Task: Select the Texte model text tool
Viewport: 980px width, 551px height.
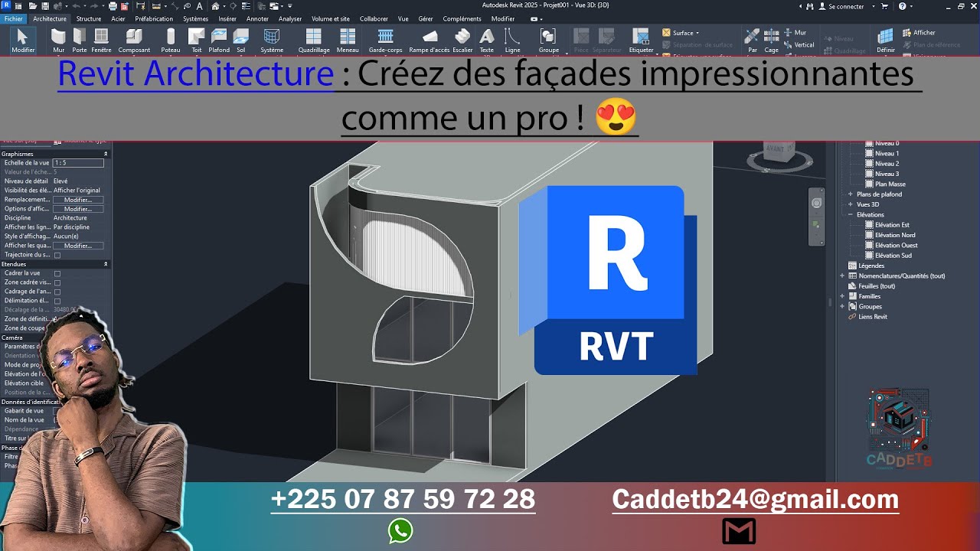Action: click(487, 40)
